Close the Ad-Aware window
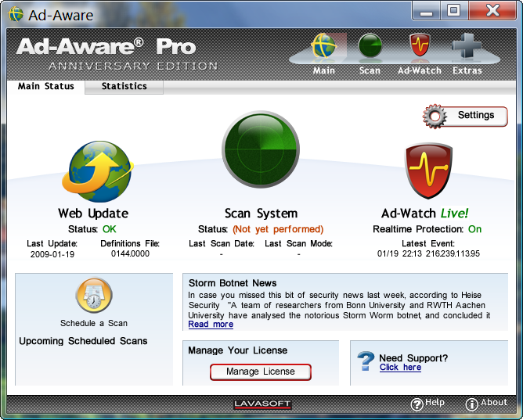523x420 pixels. (x=492, y=11)
